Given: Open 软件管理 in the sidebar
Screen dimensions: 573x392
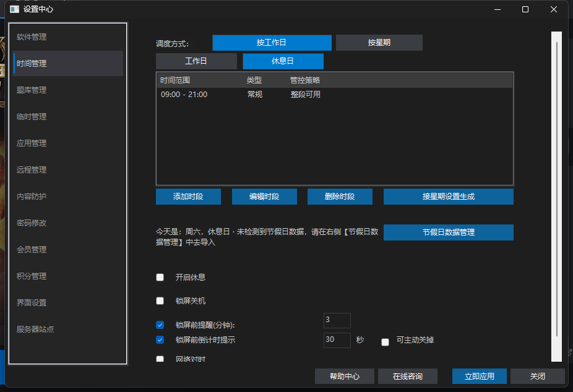Looking at the screenshot, I should pos(68,37).
